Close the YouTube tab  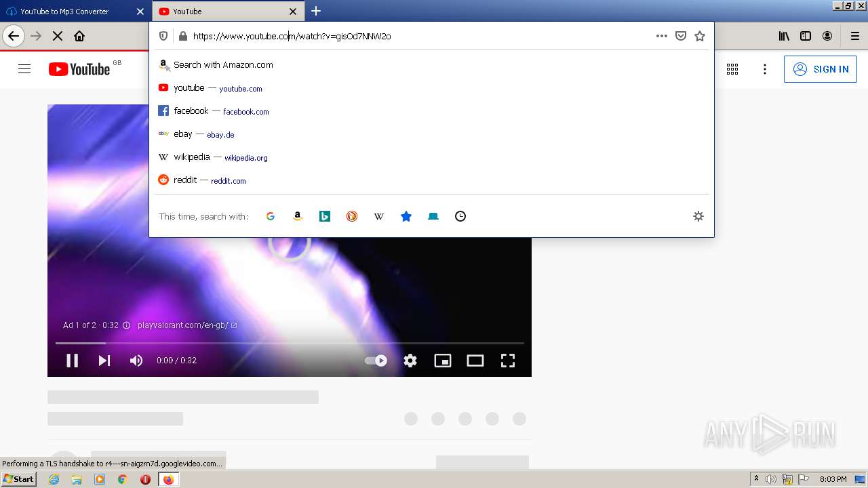pos(293,12)
